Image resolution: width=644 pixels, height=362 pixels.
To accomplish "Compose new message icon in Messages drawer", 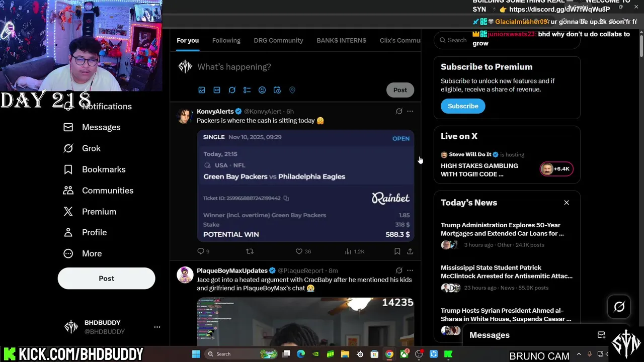I will (601, 335).
